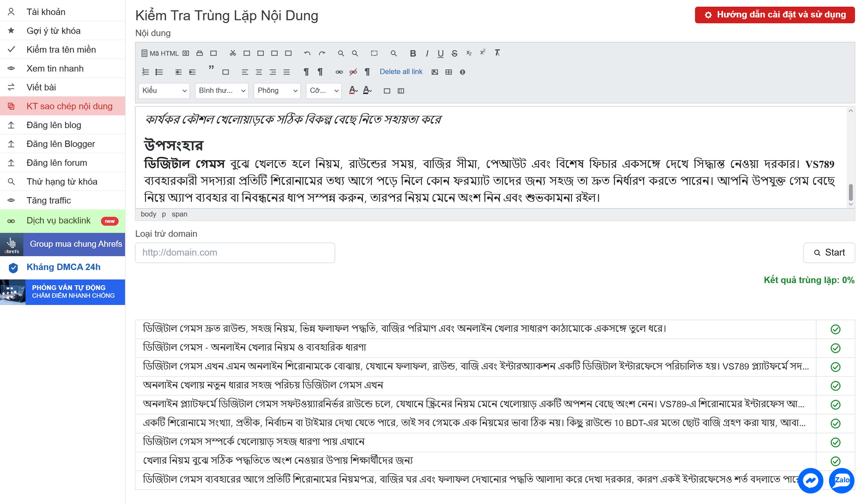This screenshot has height=504, width=865.
Task: Select KT sao chép nội dung
Action: point(62,106)
